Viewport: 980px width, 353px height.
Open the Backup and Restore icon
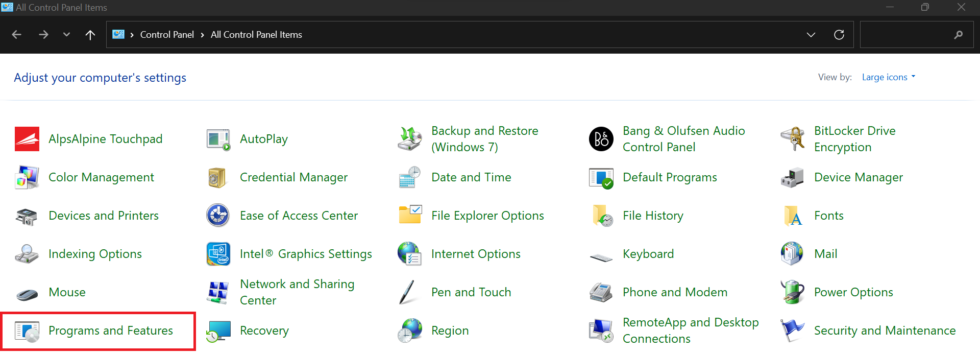410,139
